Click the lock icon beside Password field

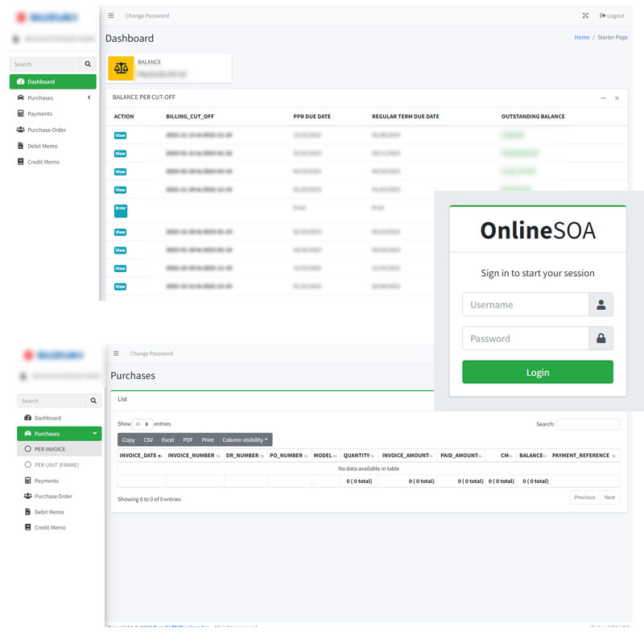click(601, 338)
